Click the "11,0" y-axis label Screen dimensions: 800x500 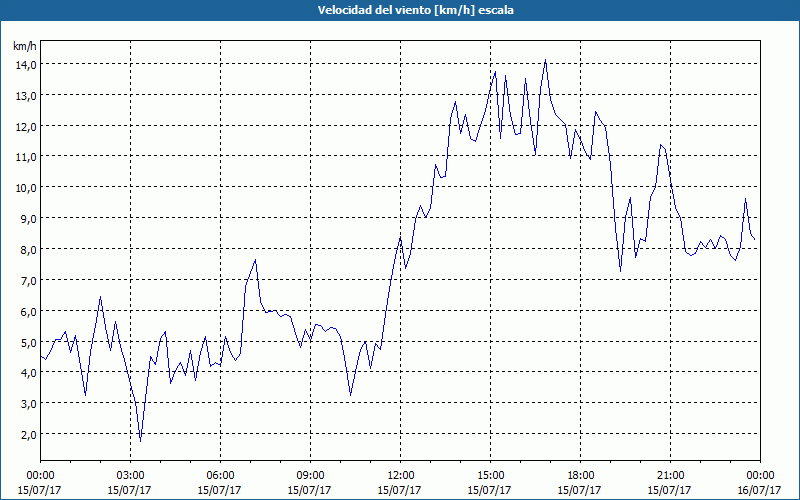[26, 157]
